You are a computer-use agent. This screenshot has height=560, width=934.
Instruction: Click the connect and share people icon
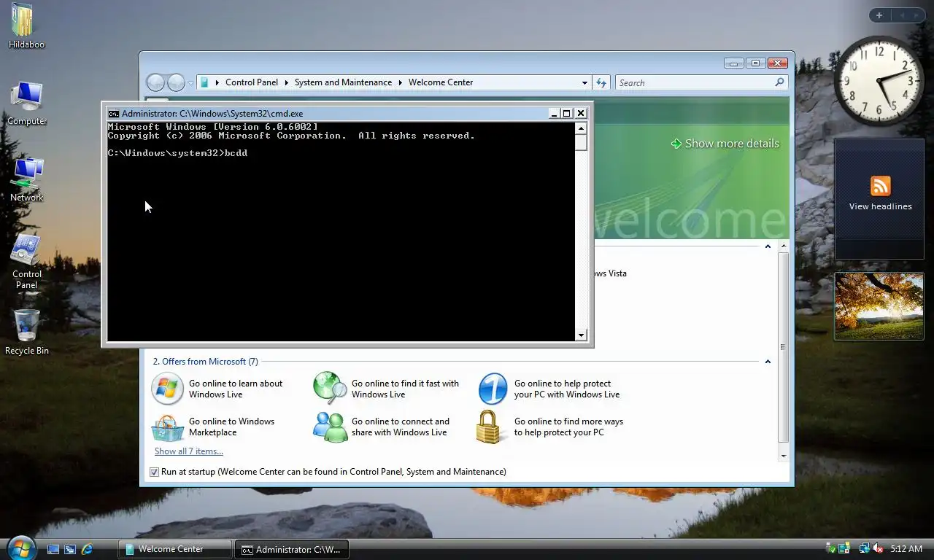pyautogui.click(x=330, y=427)
